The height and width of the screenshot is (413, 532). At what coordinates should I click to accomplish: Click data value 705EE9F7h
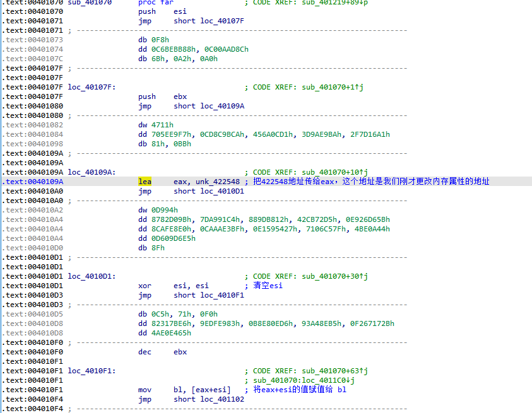(x=171, y=134)
